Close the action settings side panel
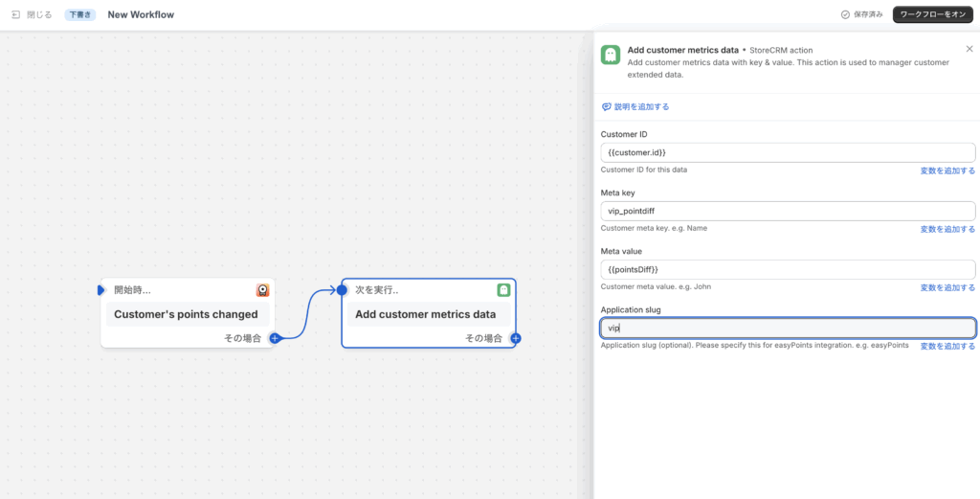 pyautogui.click(x=969, y=49)
